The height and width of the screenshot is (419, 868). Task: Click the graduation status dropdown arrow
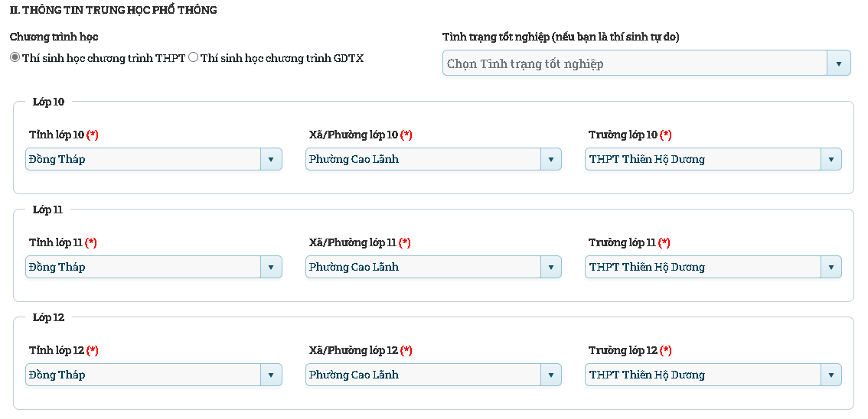839,63
